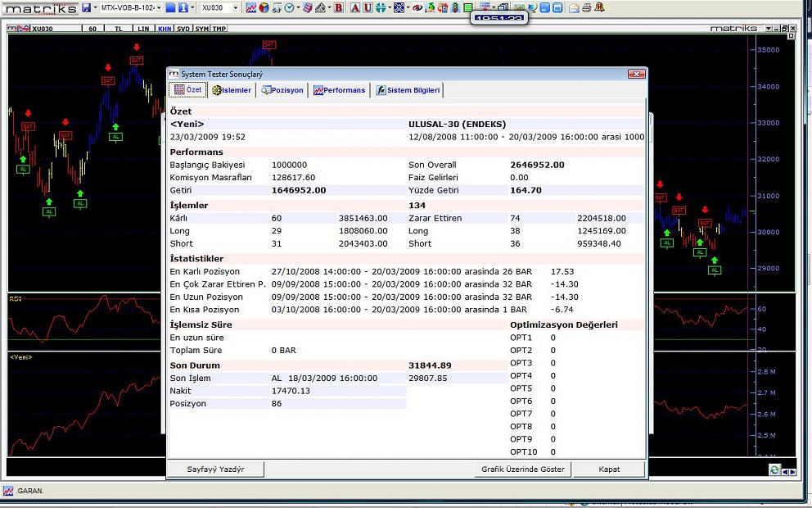
Task: Open the Sistem Bilgileri tab
Action: point(408,90)
